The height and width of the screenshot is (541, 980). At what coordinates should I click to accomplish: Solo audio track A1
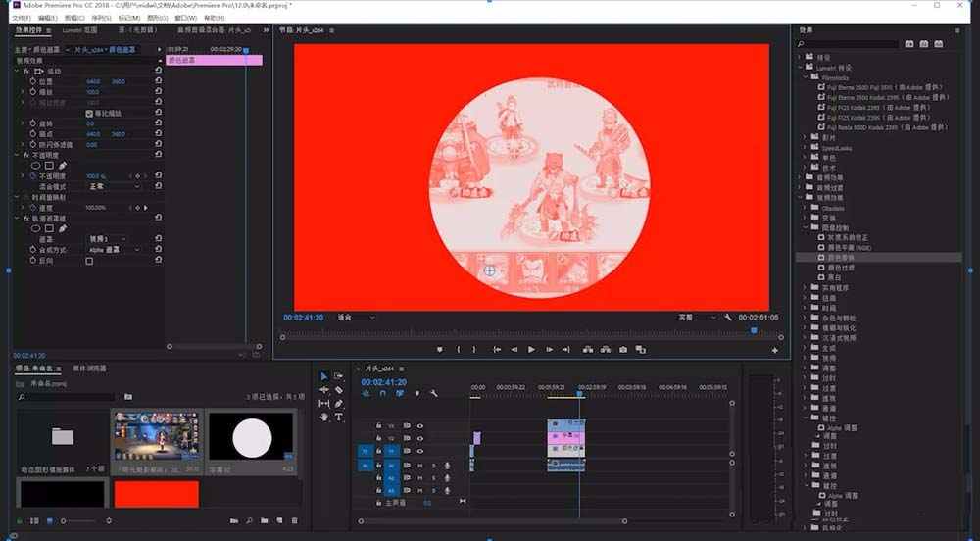point(433,467)
